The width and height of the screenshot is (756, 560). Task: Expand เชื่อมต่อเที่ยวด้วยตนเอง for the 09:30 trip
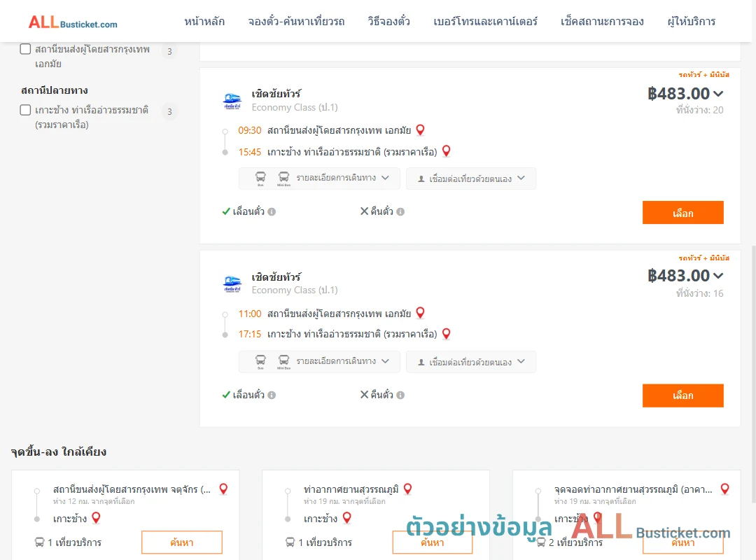click(x=471, y=178)
